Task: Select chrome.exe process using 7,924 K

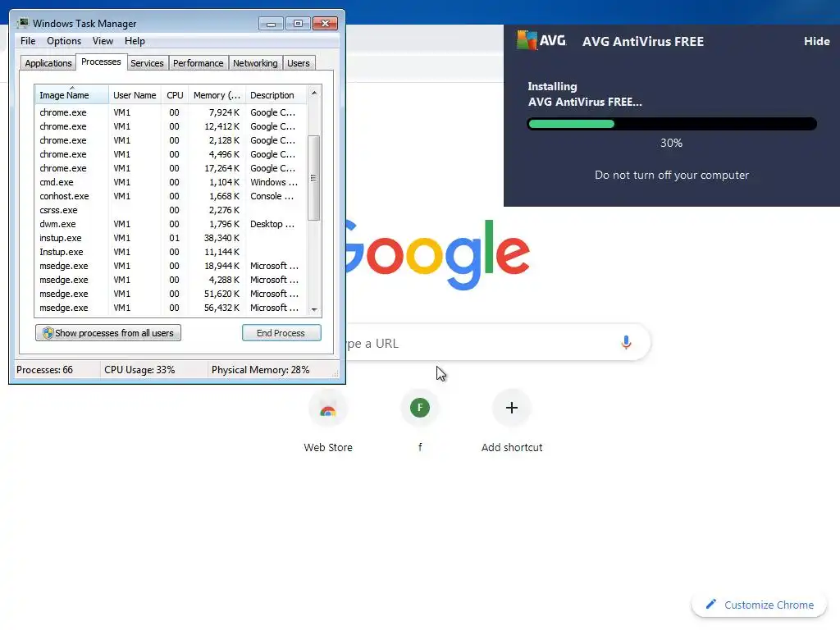Action: click(171, 112)
